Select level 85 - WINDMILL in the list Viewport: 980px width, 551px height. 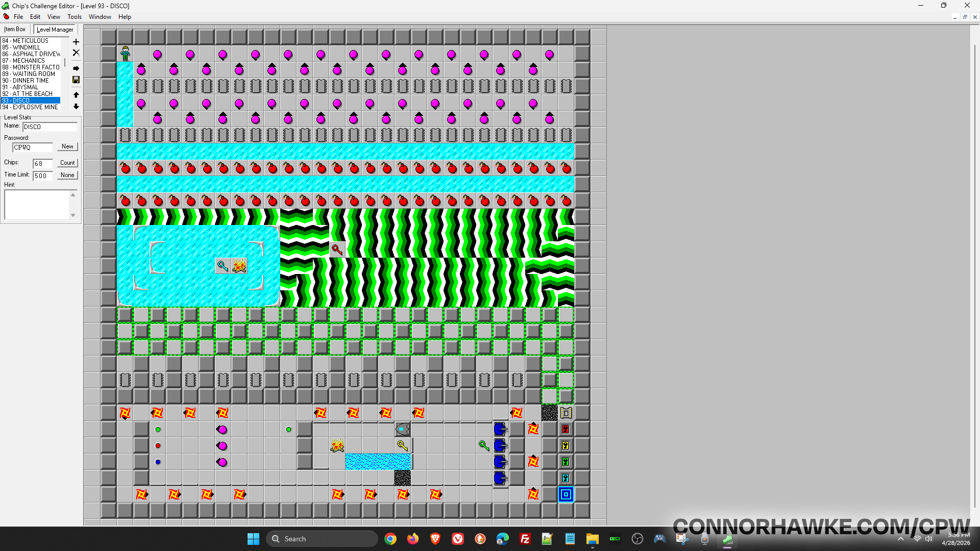click(x=31, y=47)
